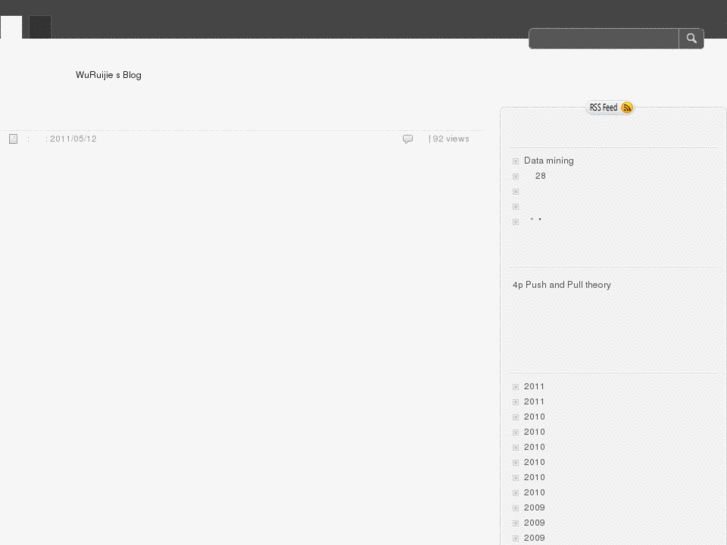Click the post document icon beside date
This screenshot has width=727, height=545.
click(13, 139)
